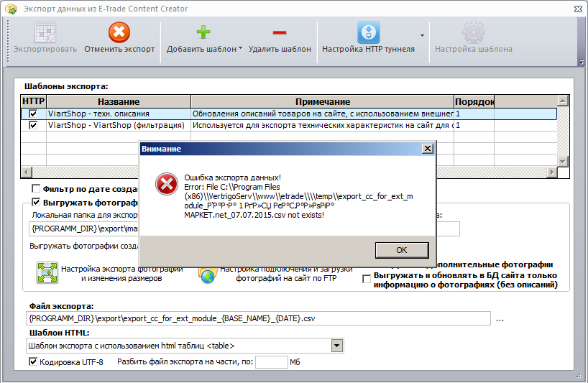Image resolution: width=588 pixels, height=383 pixels.
Task: Click template list scroll up arrow
Action: click(563, 101)
